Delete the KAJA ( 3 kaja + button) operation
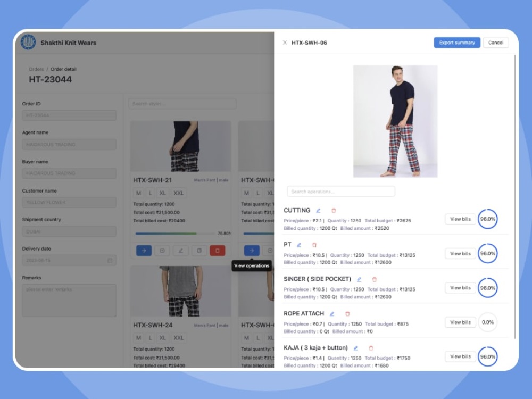 371,348
